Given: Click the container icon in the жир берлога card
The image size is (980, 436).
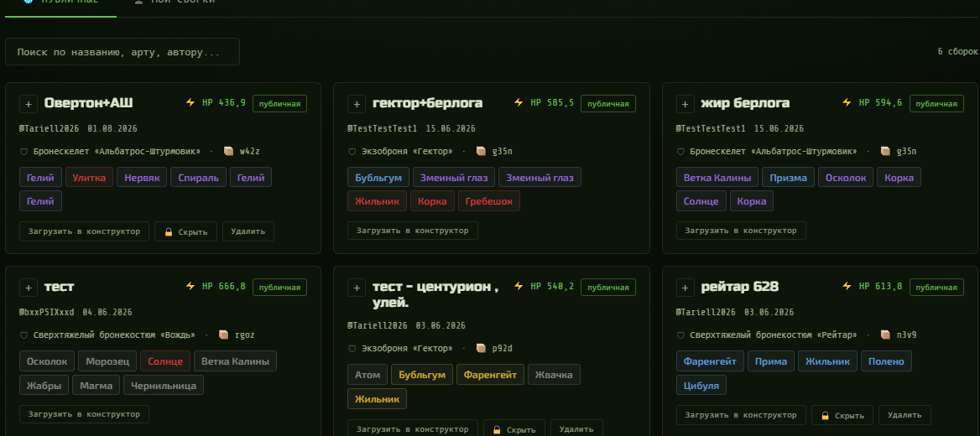Looking at the screenshot, I should click(x=886, y=151).
